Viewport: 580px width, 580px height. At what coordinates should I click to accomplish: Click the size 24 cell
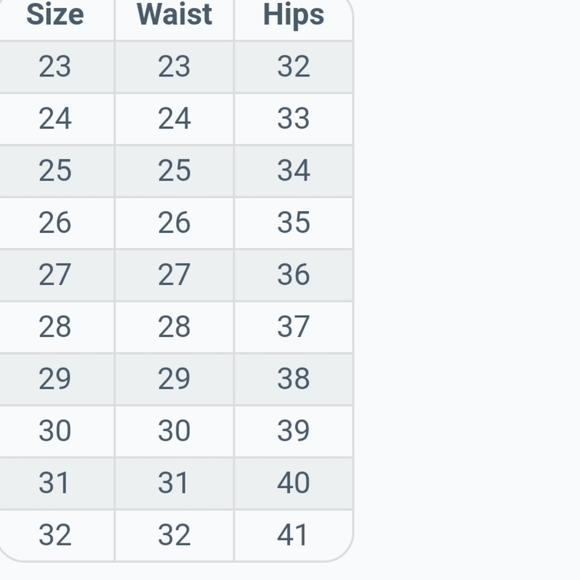coord(55,119)
